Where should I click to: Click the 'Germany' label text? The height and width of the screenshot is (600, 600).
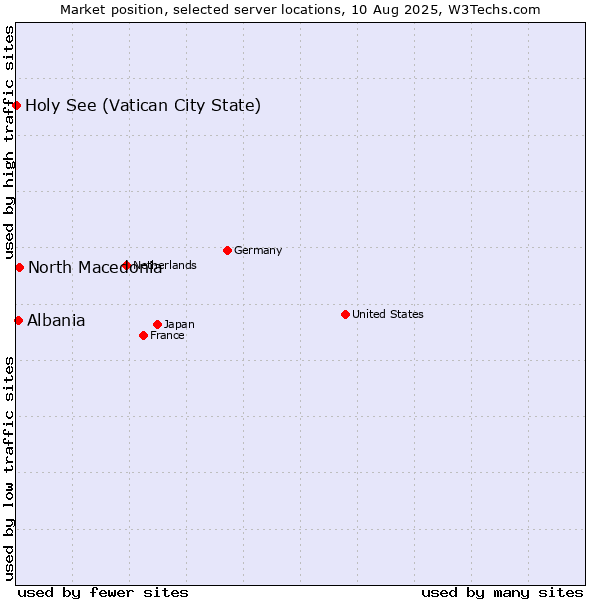pos(258,251)
